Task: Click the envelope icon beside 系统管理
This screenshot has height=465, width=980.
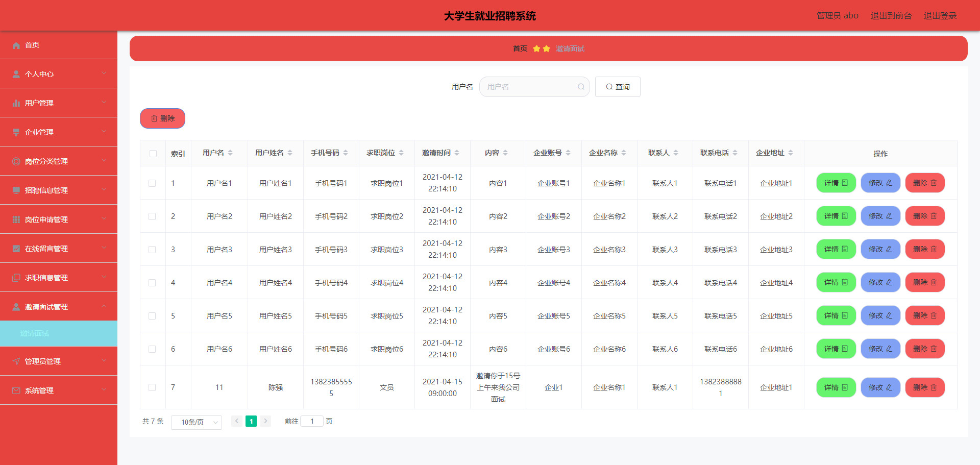Action: pos(16,390)
